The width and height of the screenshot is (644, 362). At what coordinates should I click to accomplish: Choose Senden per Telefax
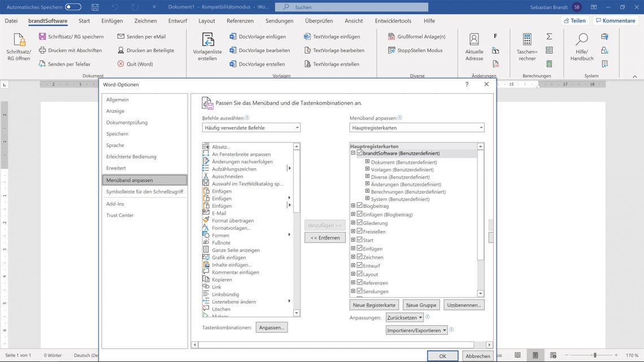pyautogui.click(x=64, y=64)
